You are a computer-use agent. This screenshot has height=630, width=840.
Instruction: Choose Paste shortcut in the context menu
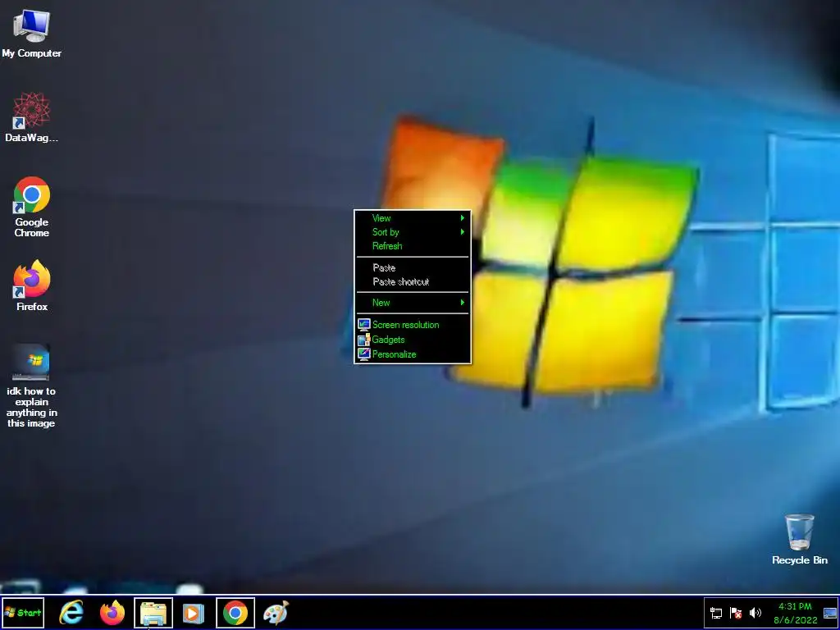point(413,282)
